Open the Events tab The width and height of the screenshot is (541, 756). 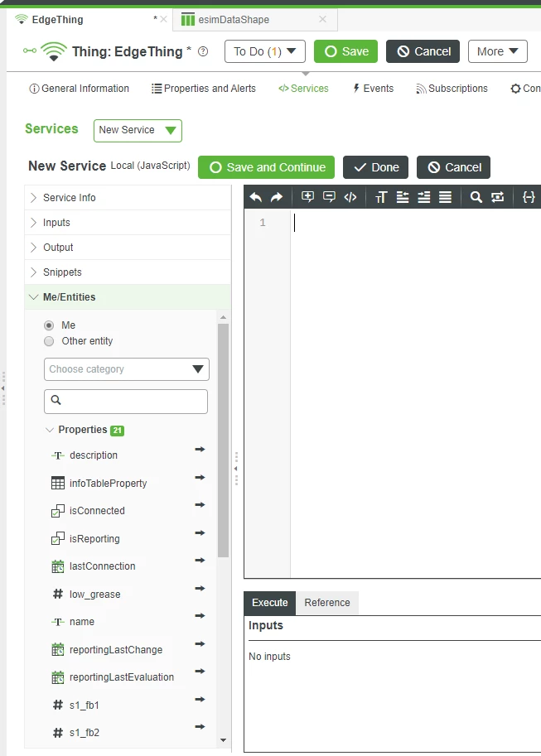click(373, 89)
